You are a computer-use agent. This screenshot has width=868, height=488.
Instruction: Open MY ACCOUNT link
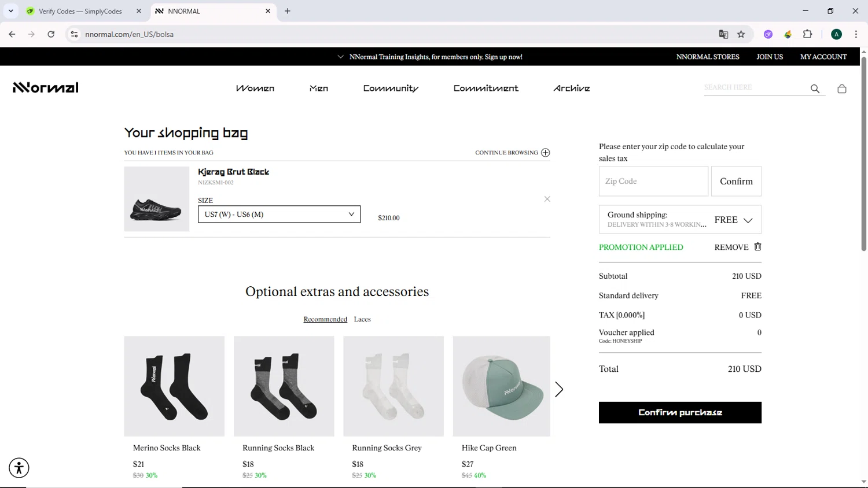pyautogui.click(x=823, y=57)
